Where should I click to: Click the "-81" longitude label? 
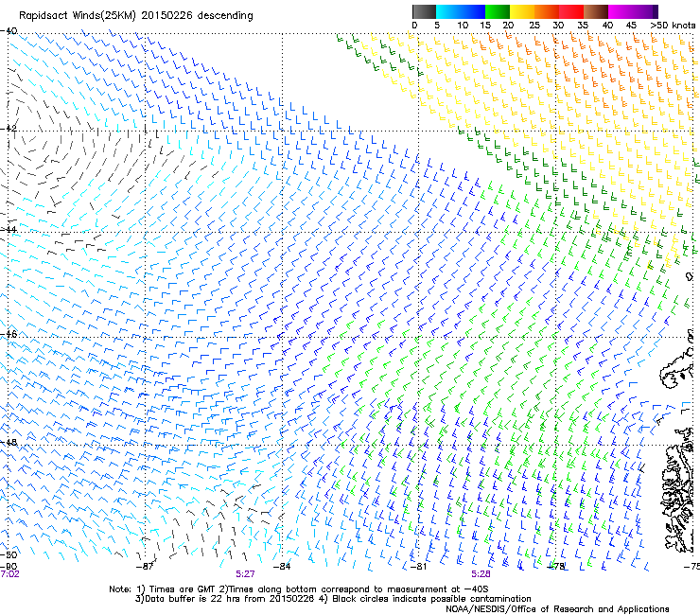pyautogui.click(x=418, y=567)
